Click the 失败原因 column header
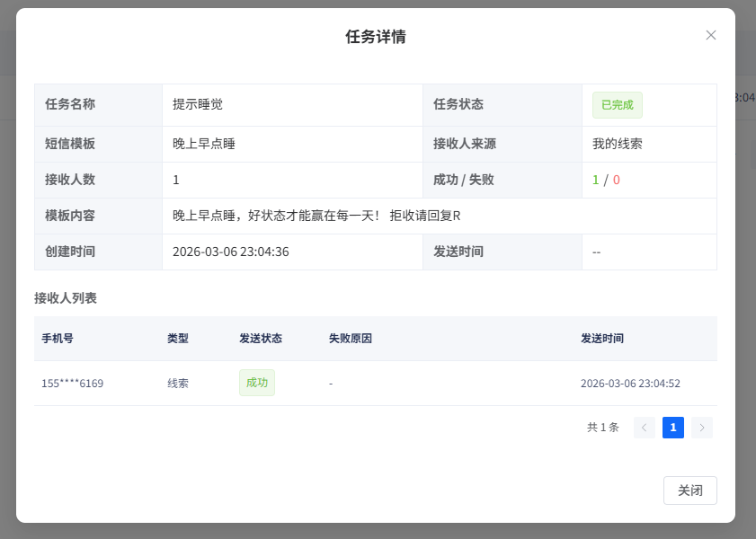Screen dimensions: 756x539 point(350,339)
